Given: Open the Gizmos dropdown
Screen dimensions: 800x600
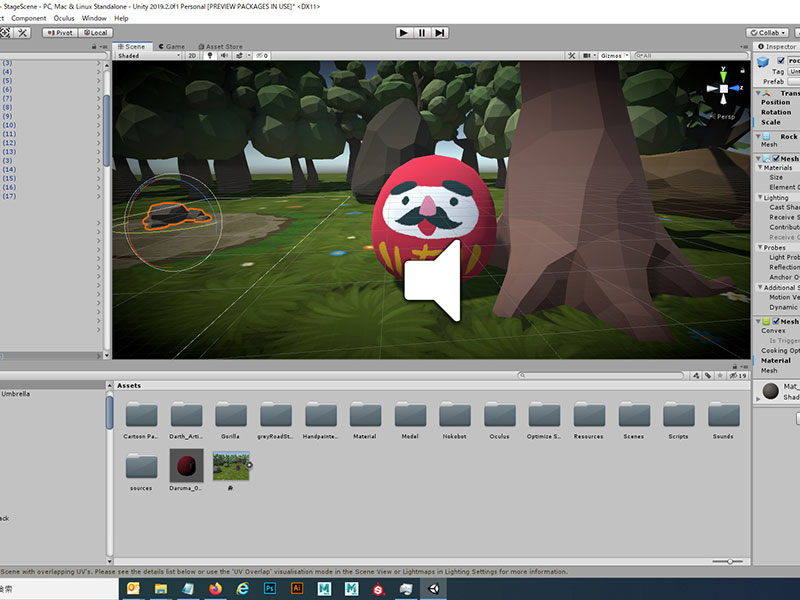Looking at the screenshot, I should (614, 56).
